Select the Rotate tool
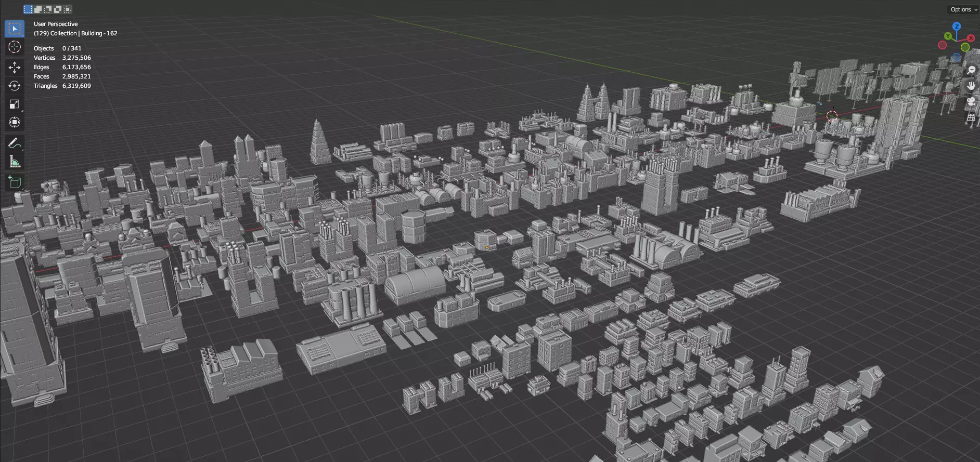This screenshot has height=462, width=980. click(x=15, y=86)
